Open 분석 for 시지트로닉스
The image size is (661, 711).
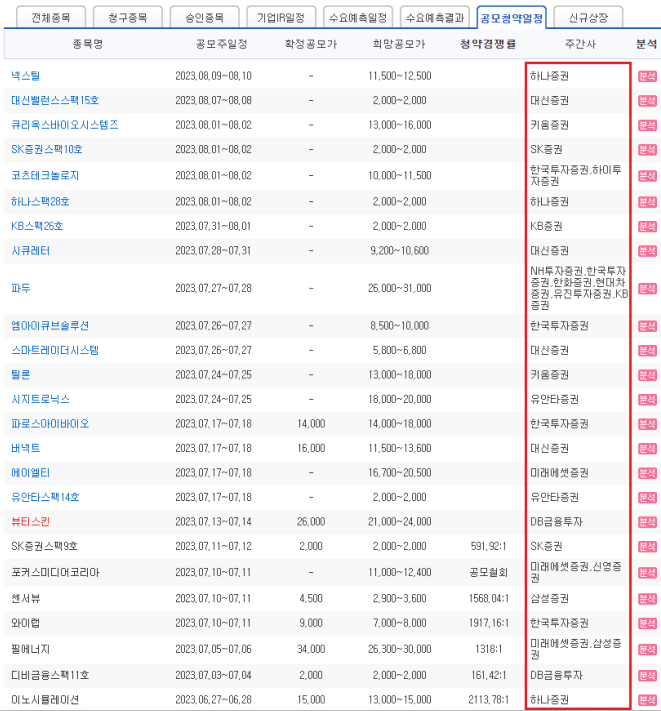[647, 399]
